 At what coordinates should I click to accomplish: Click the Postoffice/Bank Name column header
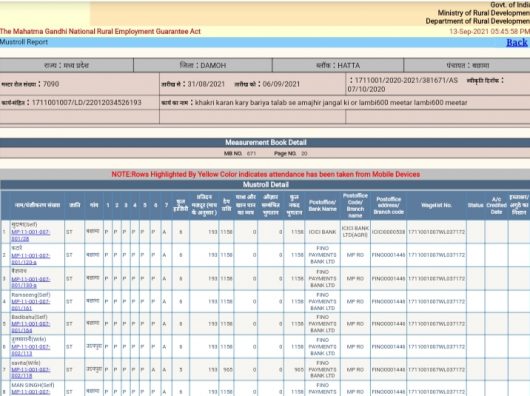(x=322, y=205)
